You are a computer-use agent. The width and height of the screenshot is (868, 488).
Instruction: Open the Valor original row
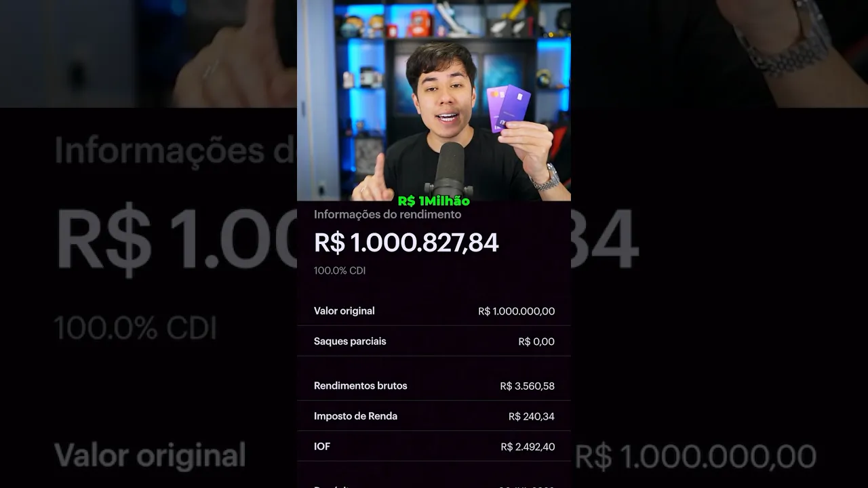point(434,310)
